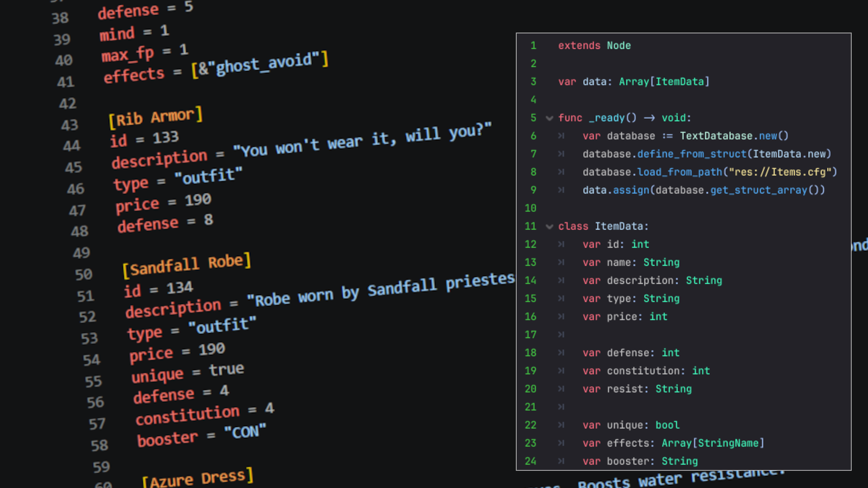Click the 'true' value of unique
Image resolution: width=868 pixels, height=488 pixels.
point(226,370)
